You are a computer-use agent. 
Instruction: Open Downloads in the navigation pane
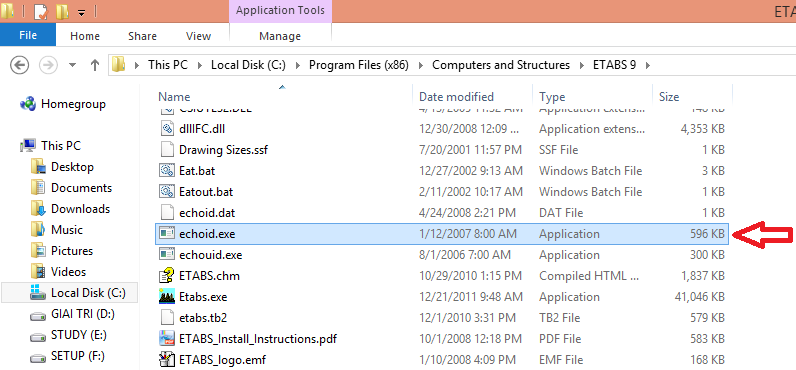[x=80, y=209]
